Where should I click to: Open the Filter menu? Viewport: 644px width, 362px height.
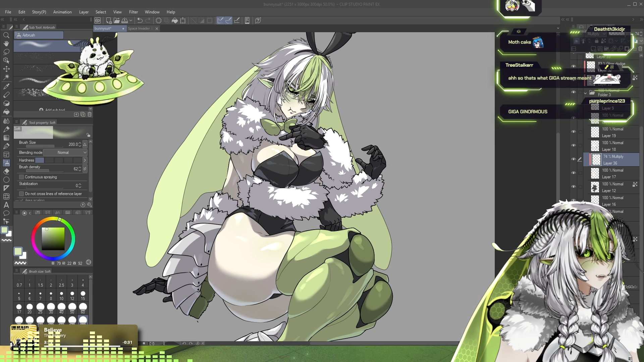[x=133, y=12]
